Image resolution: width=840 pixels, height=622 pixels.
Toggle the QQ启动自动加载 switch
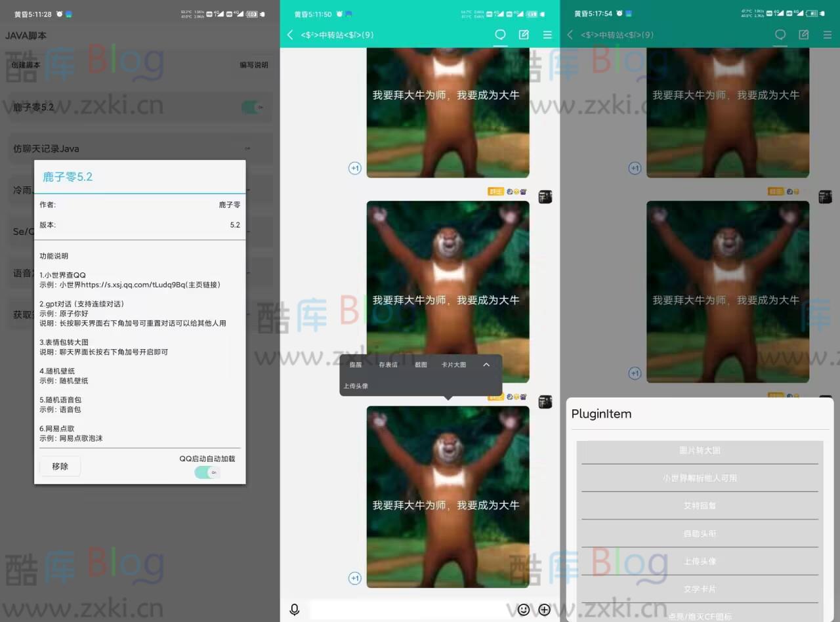coord(207,472)
